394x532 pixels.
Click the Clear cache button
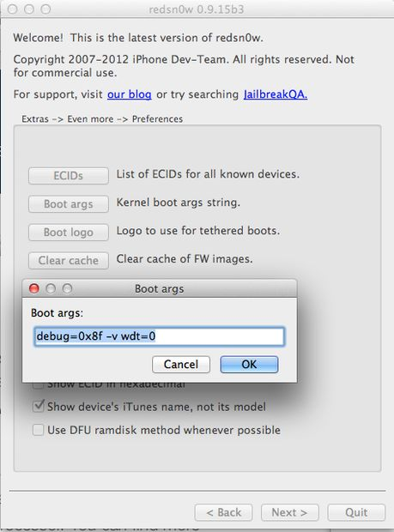(x=69, y=261)
